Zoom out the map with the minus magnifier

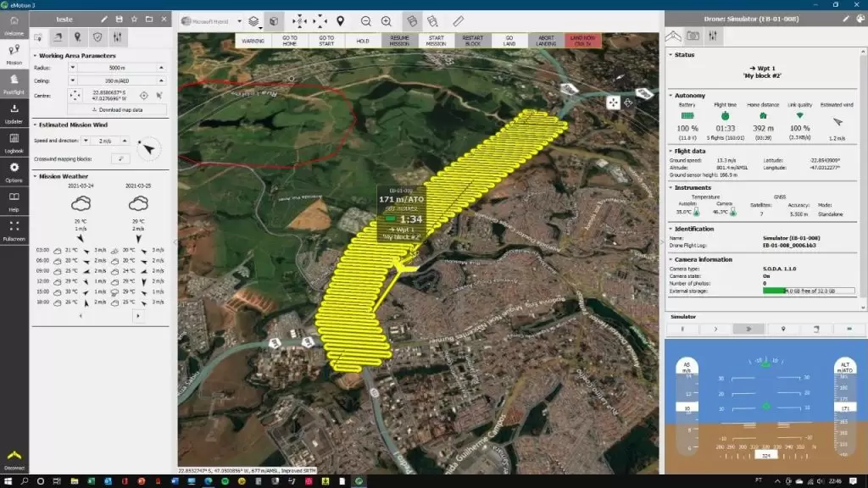coord(365,19)
